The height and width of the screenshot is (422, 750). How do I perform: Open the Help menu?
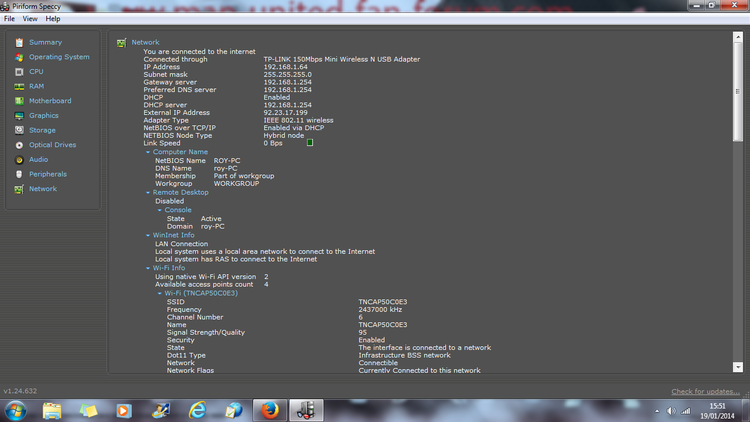point(53,19)
